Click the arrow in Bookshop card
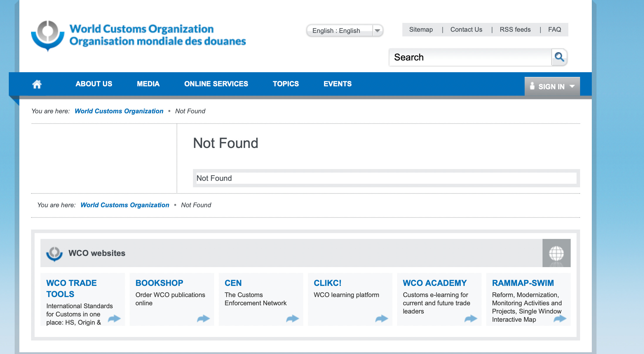The width and height of the screenshot is (644, 354). [204, 318]
